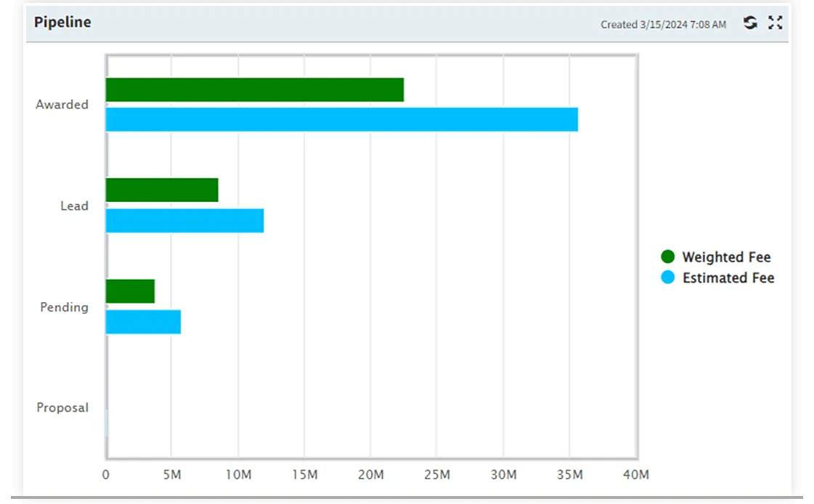
Task: Select the Lead category axis label
Action: 73,206
